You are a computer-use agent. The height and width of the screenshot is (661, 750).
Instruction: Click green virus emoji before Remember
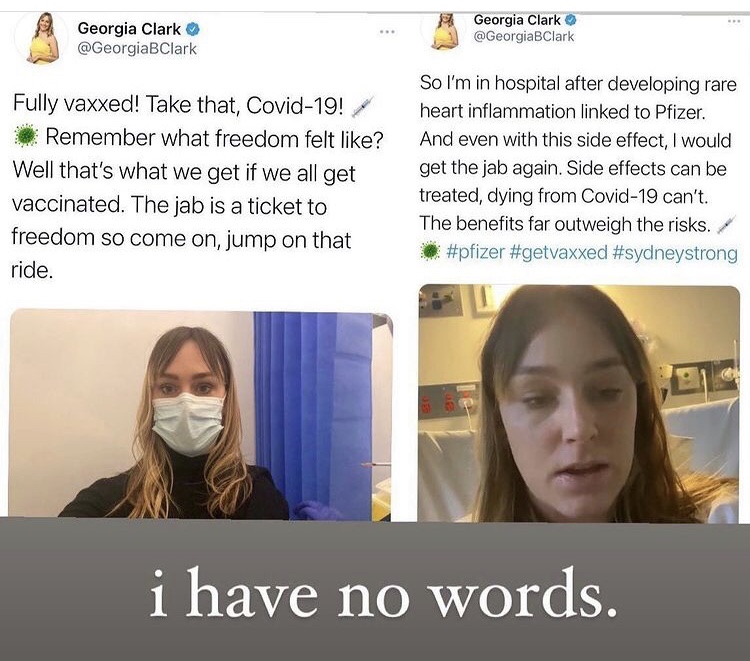pos(25,136)
